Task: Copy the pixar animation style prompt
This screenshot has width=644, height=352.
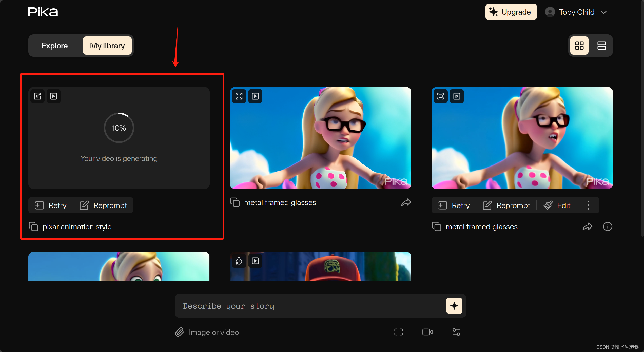Action: pos(33,227)
